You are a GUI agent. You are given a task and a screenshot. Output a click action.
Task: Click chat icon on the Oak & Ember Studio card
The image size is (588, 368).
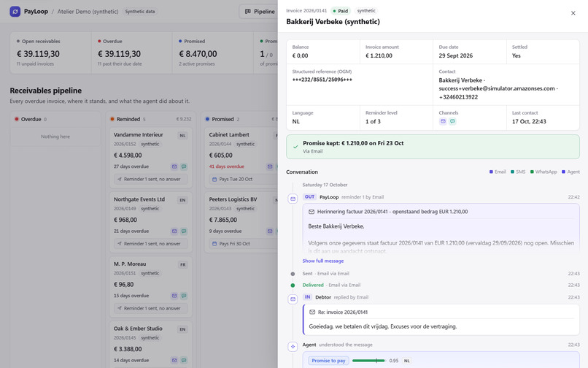(x=184, y=360)
